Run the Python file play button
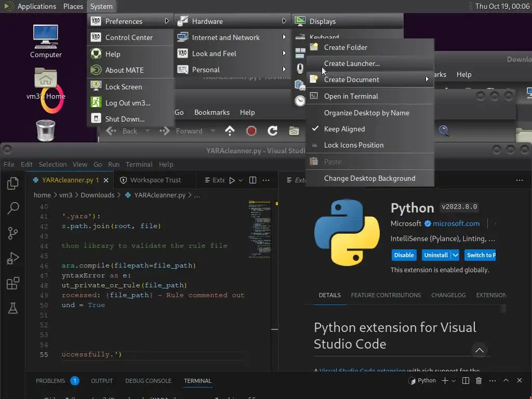Viewport: 532px width, 399px height. point(232,180)
